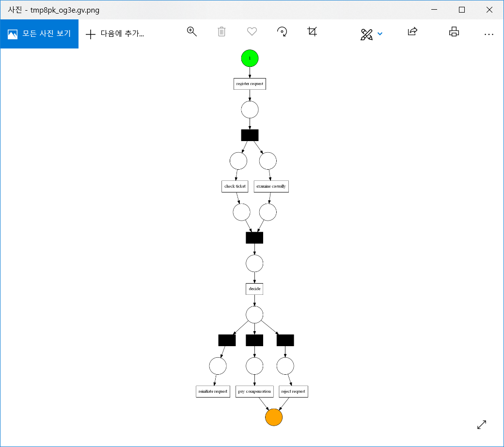The width and height of the screenshot is (504, 447).
Task: Click the blue See all photos button
Action: 39,33
